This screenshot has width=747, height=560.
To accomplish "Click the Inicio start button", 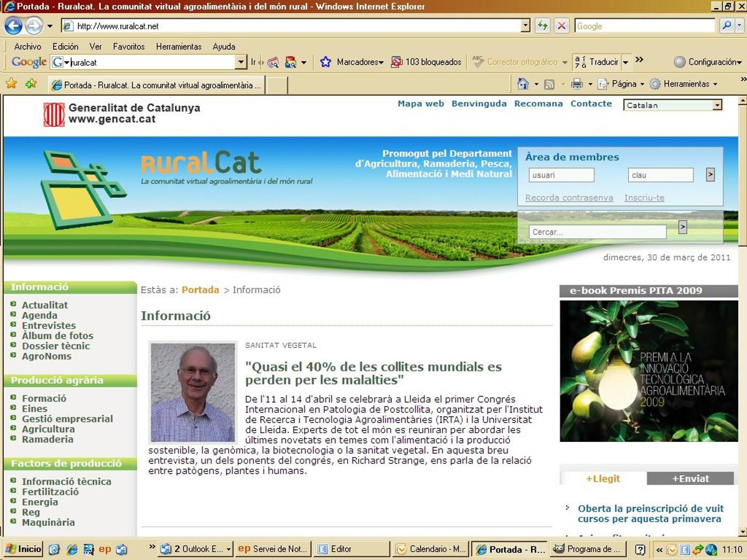I will click(23, 549).
